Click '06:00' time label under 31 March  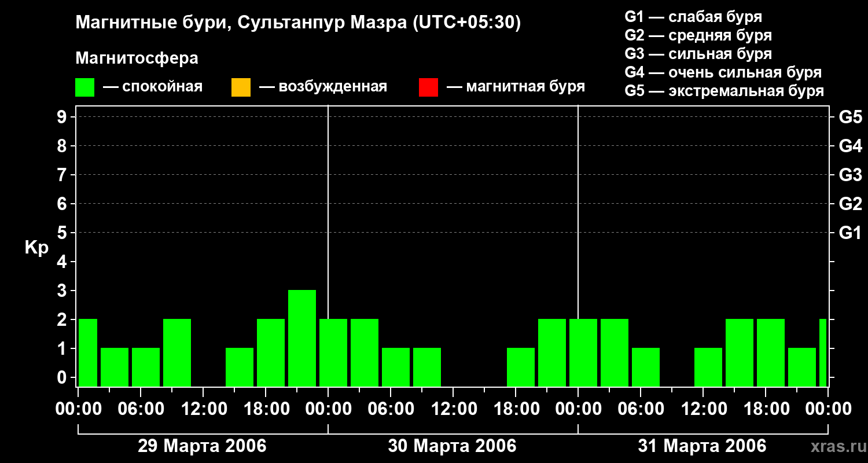(x=641, y=409)
